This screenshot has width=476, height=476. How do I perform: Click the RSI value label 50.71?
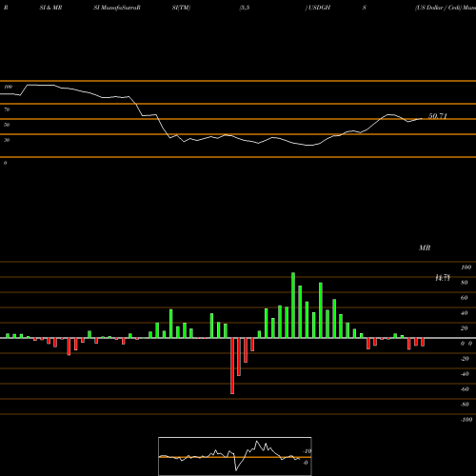pyautogui.click(x=438, y=116)
